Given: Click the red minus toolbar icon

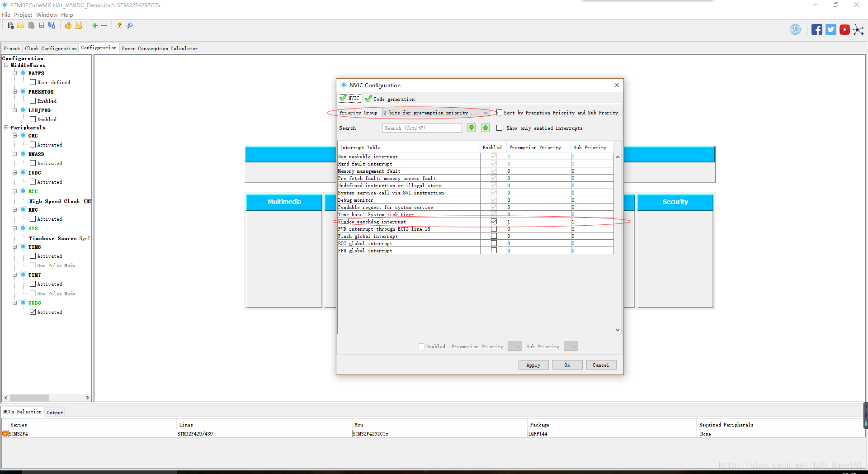Looking at the screenshot, I should click(104, 26).
